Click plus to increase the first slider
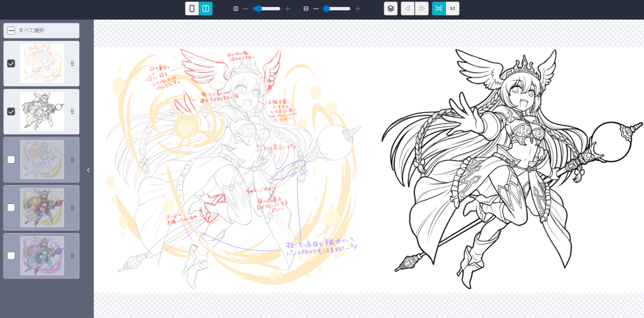Viewport: 644px width, 318px height. coord(288,9)
